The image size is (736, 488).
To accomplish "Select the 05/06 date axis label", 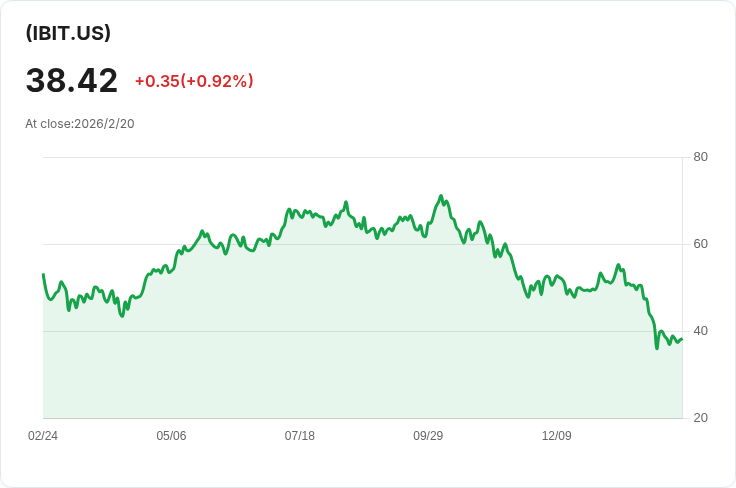I will pos(171,436).
